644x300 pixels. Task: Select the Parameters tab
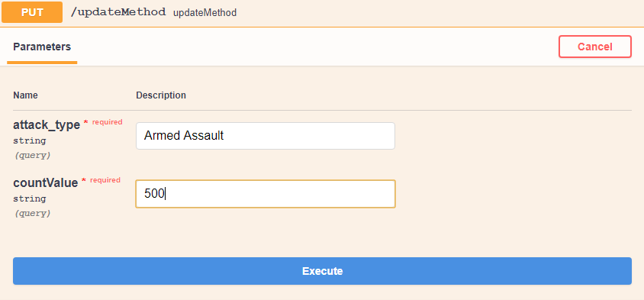tap(42, 47)
